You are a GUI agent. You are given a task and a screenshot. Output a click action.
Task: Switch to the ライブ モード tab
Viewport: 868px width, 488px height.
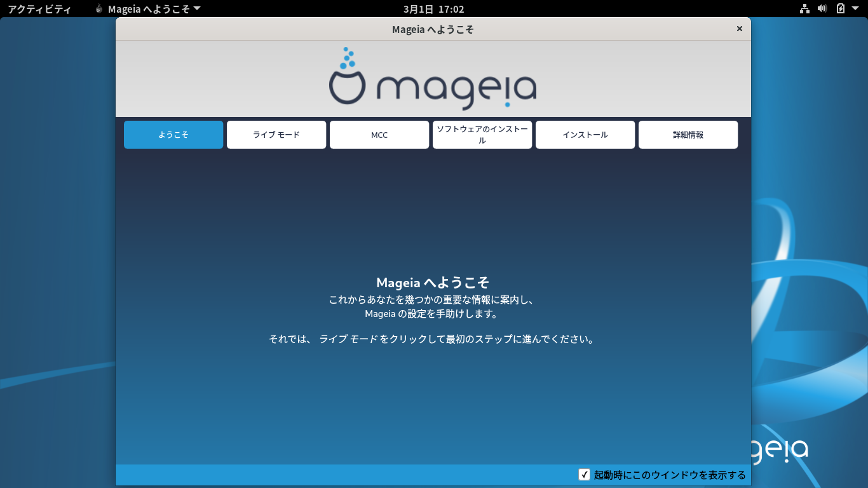(276, 135)
